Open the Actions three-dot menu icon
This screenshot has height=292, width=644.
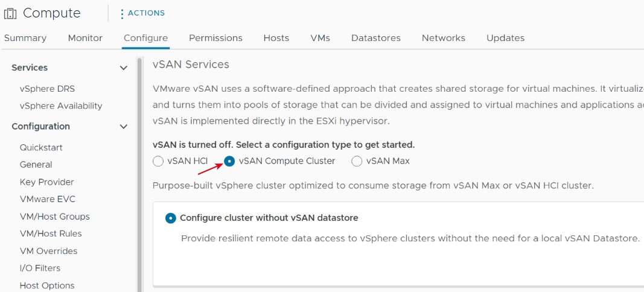[122, 13]
